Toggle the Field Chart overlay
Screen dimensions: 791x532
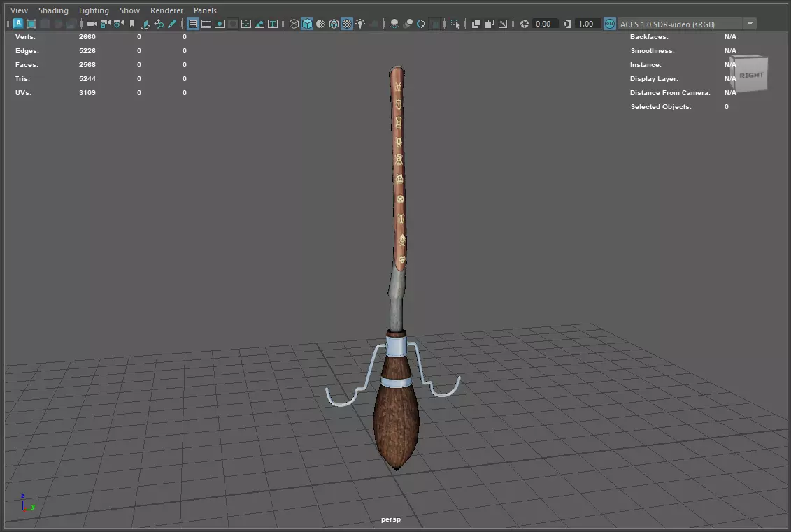click(x=246, y=24)
